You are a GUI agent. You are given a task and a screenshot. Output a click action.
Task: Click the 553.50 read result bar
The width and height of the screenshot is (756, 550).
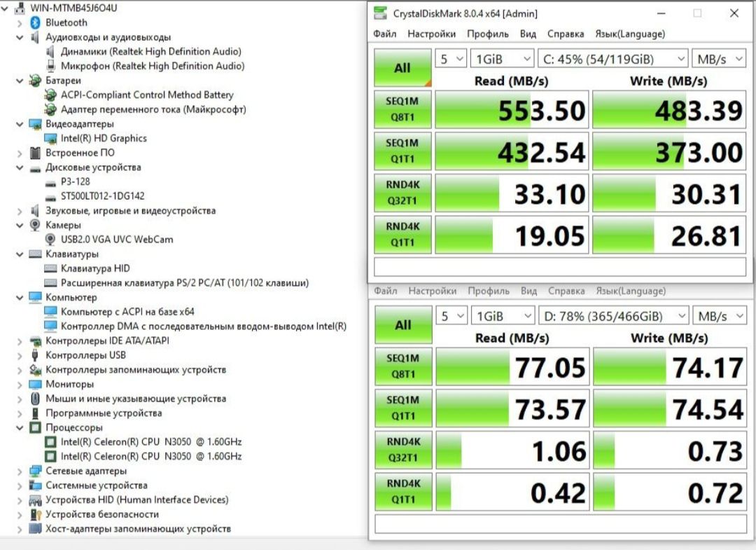coord(512,109)
